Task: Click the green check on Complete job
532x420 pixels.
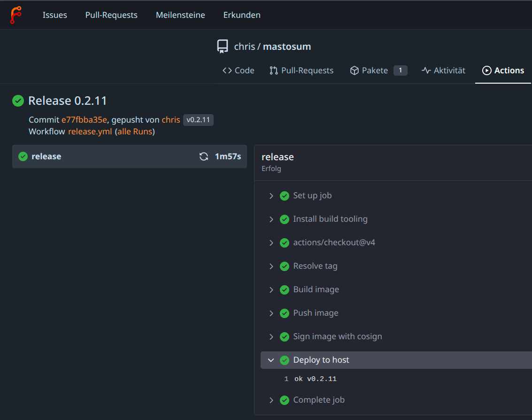Action: pyautogui.click(x=285, y=400)
